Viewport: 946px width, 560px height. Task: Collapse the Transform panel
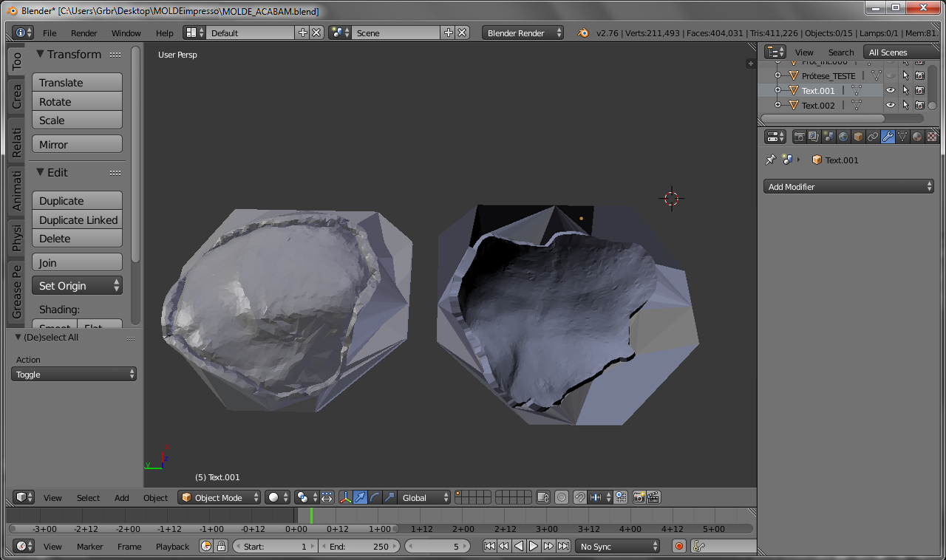40,55
